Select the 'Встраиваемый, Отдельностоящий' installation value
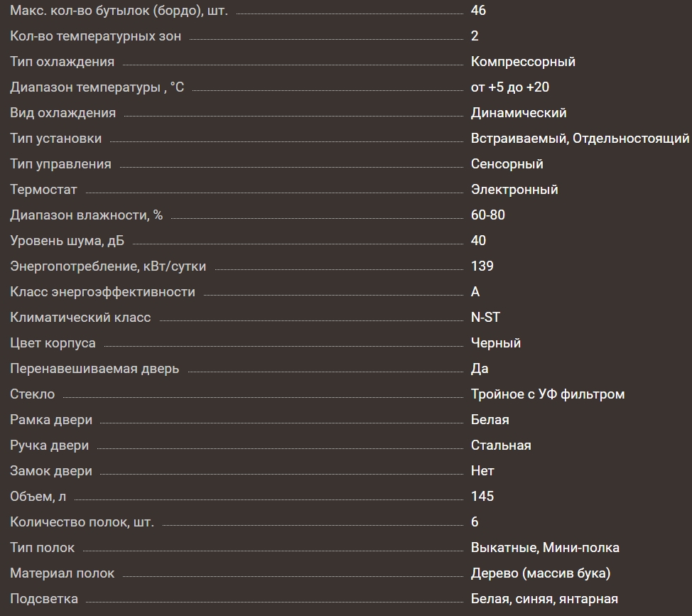The height and width of the screenshot is (616, 692). coord(580,139)
